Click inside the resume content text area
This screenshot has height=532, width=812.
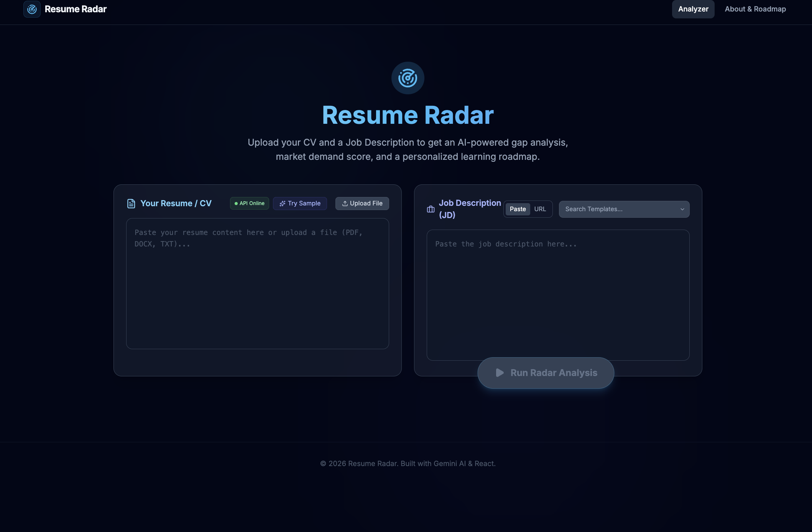click(x=257, y=291)
